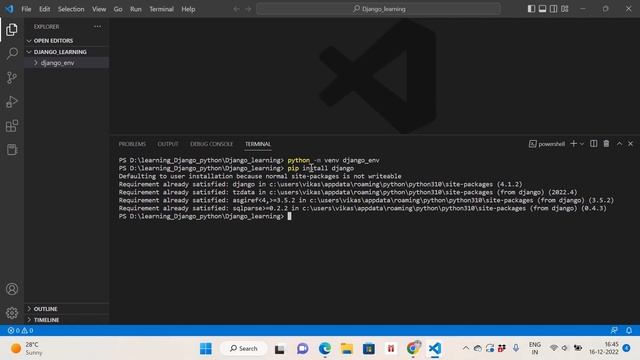Screen dimensions: 640x360
Task: Open Explorer's more actions ellipsis
Action: coord(97,27)
